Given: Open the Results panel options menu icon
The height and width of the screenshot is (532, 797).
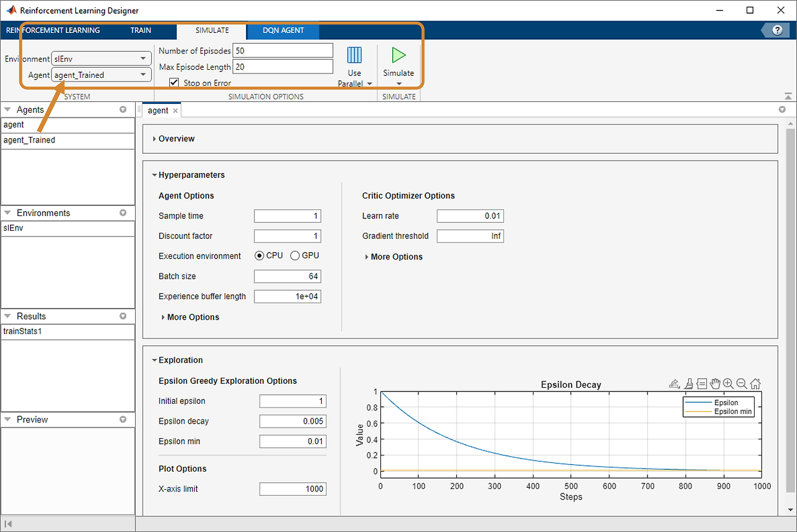Looking at the screenshot, I should pyautogui.click(x=123, y=316).
